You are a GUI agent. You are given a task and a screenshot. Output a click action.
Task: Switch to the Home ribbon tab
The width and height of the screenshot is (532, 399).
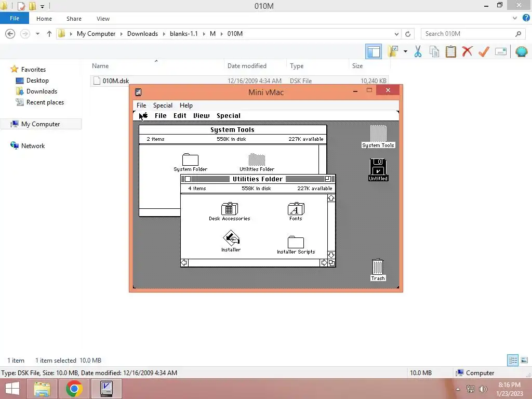(44, 19)
